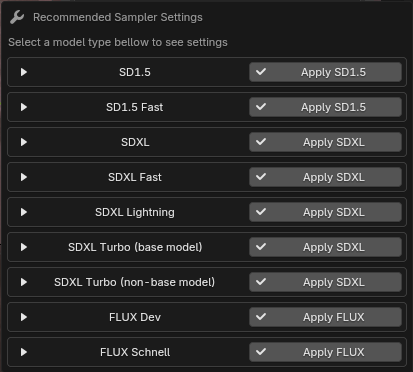This screenshot has height=372, width=413.
Task: Click the SDXL Fast label
Action: tap(135, 177)
